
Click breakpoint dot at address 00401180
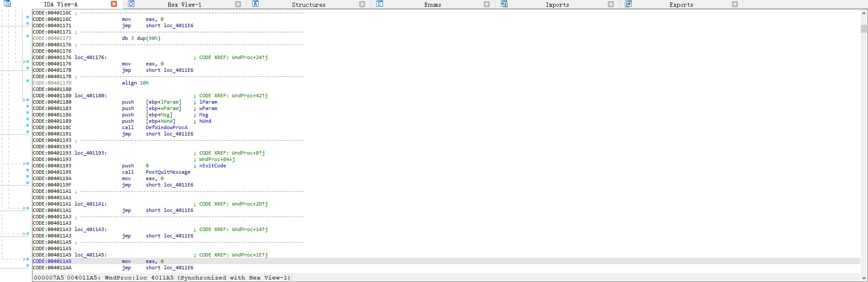click(x=28, y=100)
